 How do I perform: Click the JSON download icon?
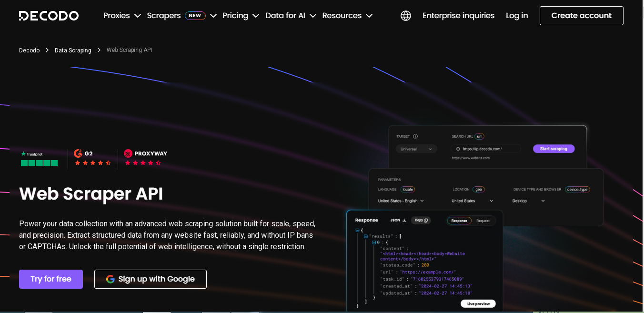[404, 220]
